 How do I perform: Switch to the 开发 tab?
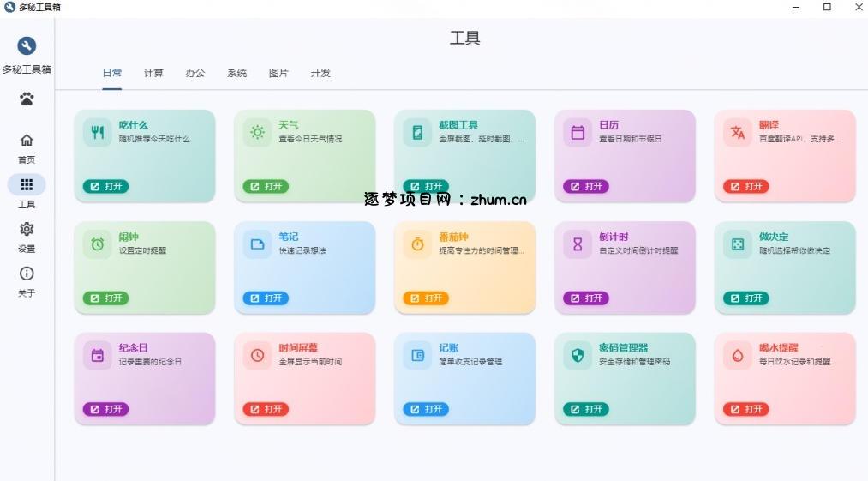(x=320, y=73)
